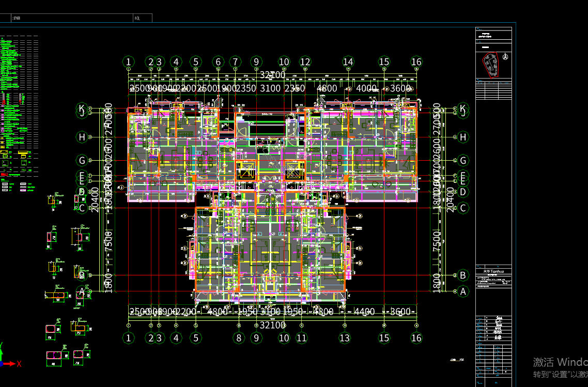
Task: Select axis bubble G on the right side
Action: (463, 161)
